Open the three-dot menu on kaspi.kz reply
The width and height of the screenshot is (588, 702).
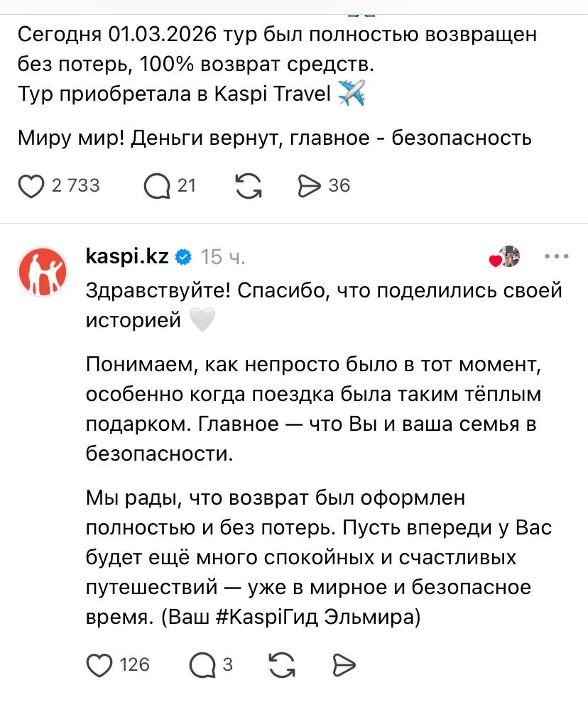pos(555,256)
